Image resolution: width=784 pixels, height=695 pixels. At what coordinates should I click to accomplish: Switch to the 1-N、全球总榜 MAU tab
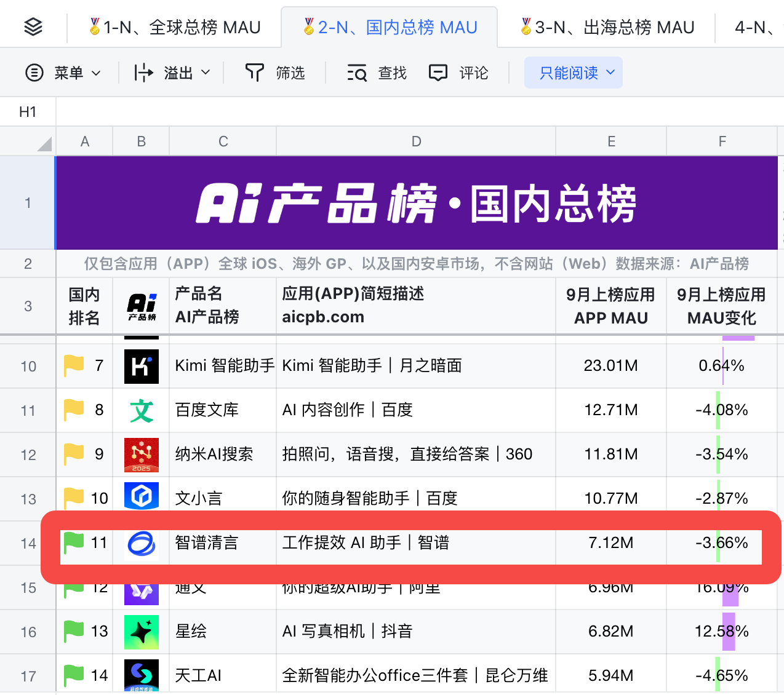click(x=175, y=27)
